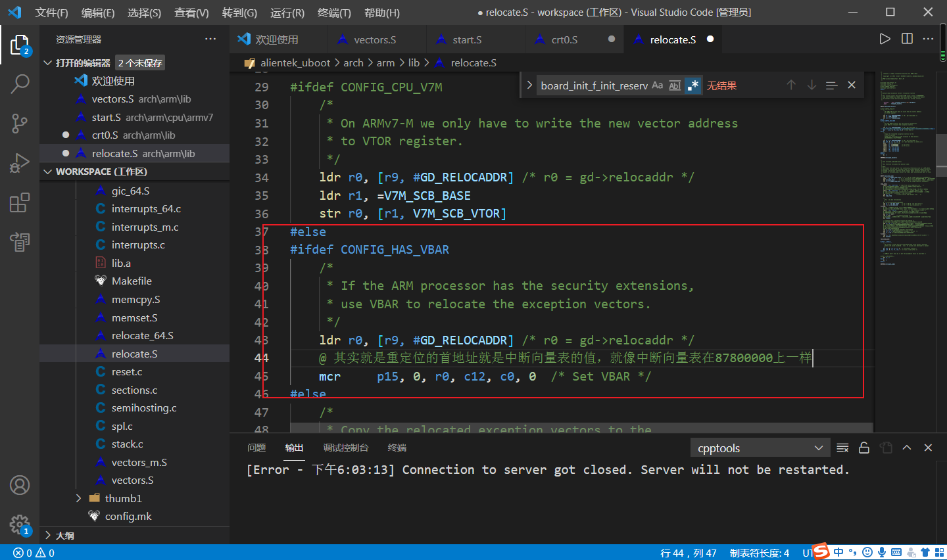The width and height of the screenshot is (947, 560).
Task: Collapse the Open Editors section
Action: (47, 63)
